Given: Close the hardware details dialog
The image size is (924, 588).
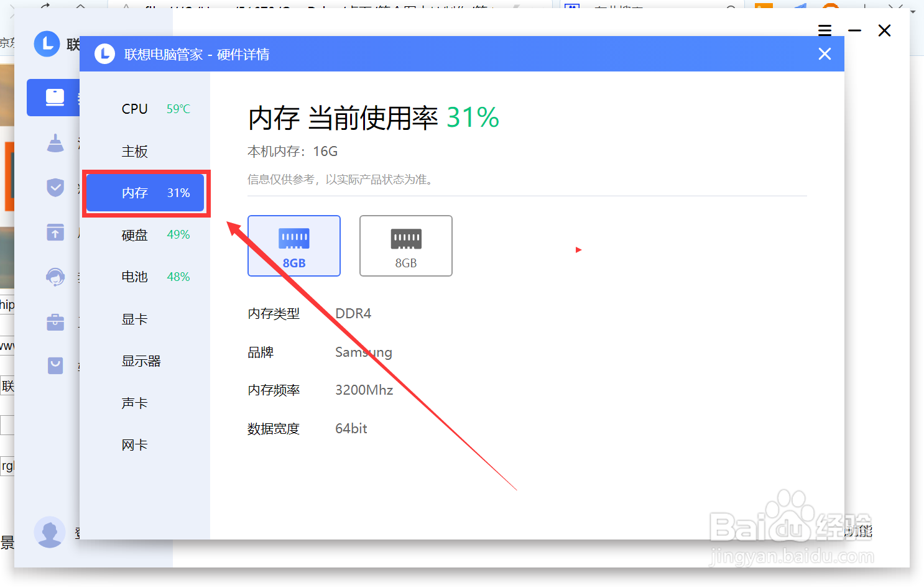Looking at the screenshot, I should pyautogui.click(x=825, y=53).
